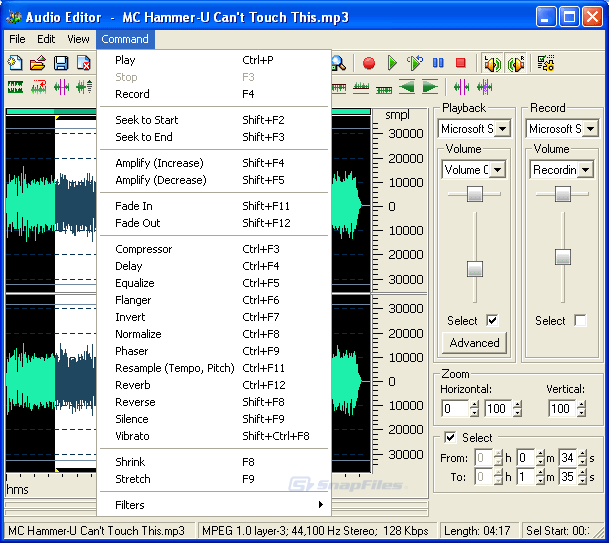Image resolution: width=609 pixels, height=543 pixels.
Task: Click stepper for To minutes 1
Action: 540,477
